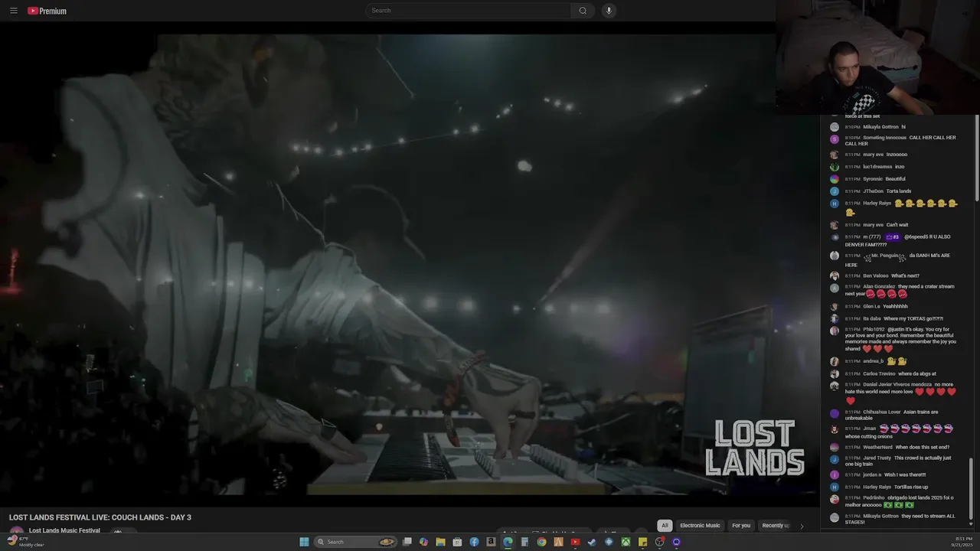Viewport: 980px width, 551px height.
Task: Pause the Lost Lands video player
Action: [410, 264]
